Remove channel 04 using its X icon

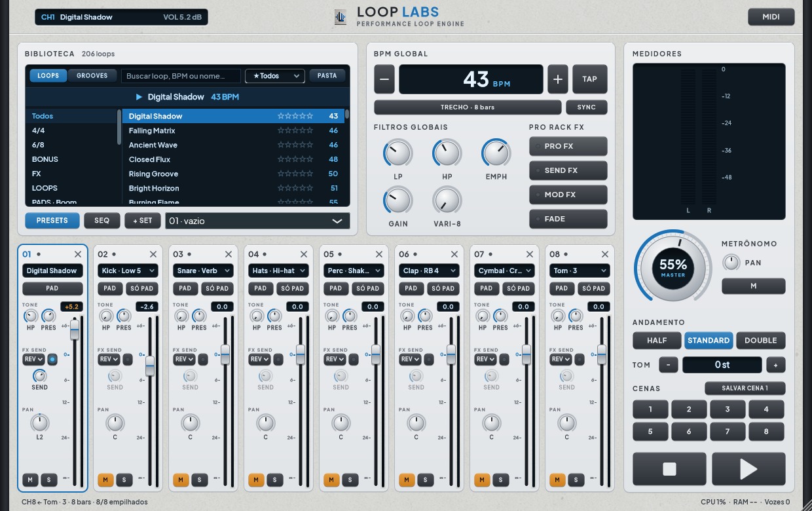pos(304,254)
